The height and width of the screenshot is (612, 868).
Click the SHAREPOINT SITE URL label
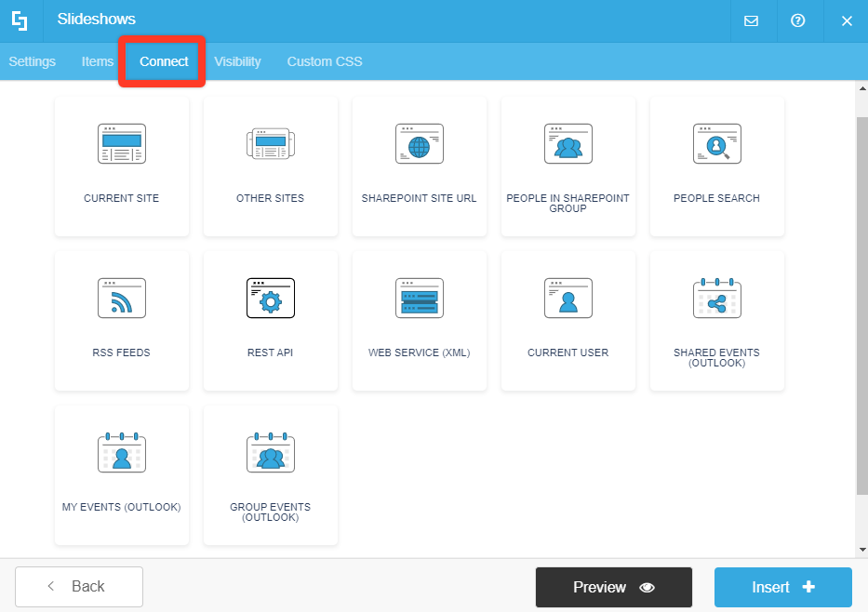coord(420,198)
